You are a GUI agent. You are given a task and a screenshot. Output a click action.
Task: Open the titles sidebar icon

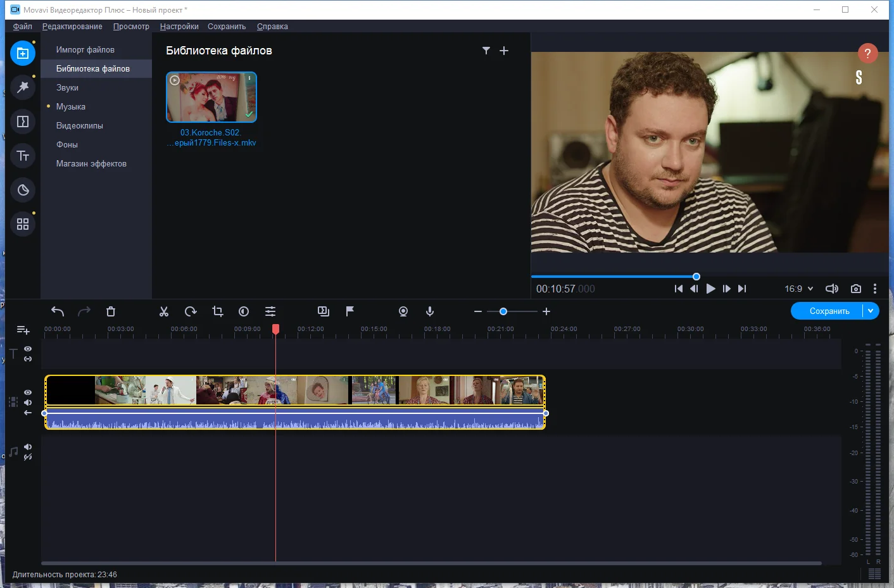click(23, 156)
